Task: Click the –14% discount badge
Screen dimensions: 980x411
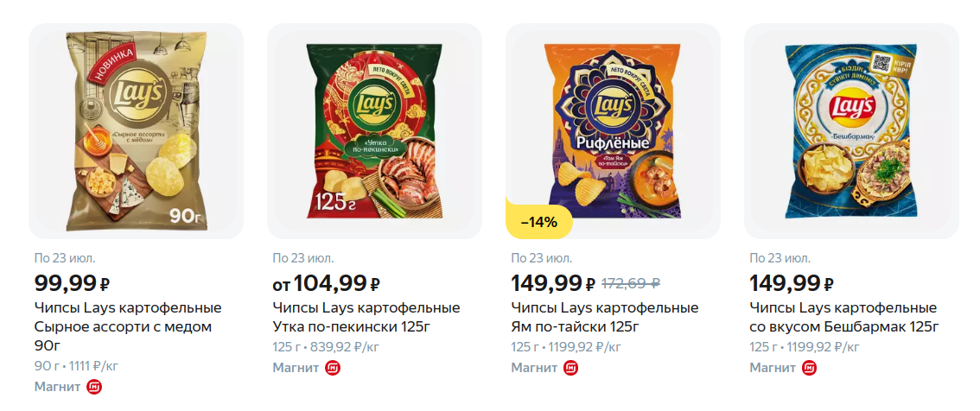Action: (541, 223)
